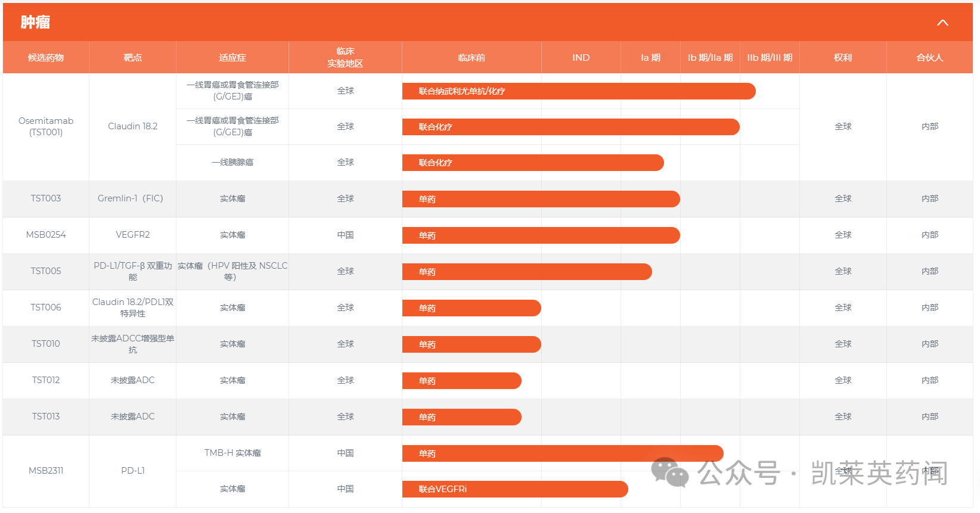Click the 全球 rights cell for Osemitamab
The height and width of the screenshot is (513, 980).
[843, 126]
